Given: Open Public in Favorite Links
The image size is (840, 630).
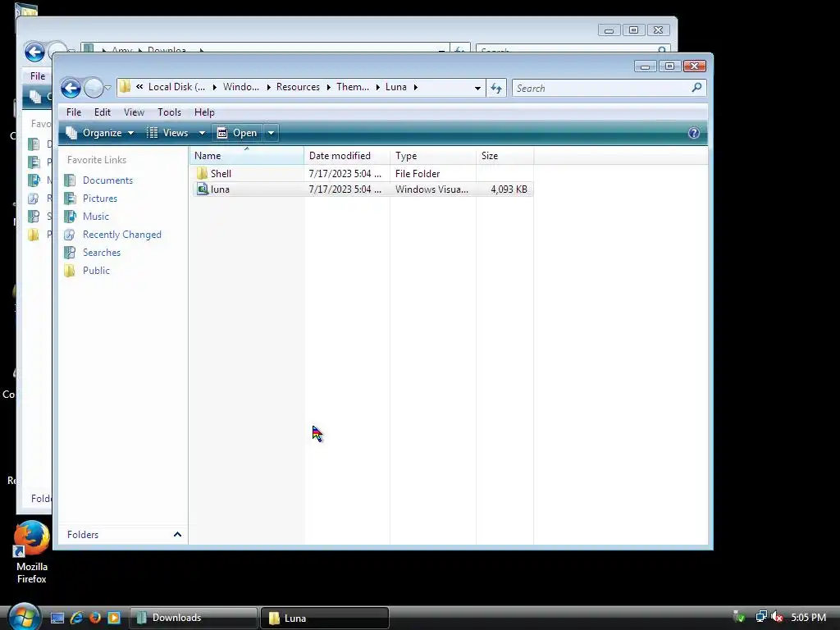Looking at the screenshot, I should [x=96, y=271].
